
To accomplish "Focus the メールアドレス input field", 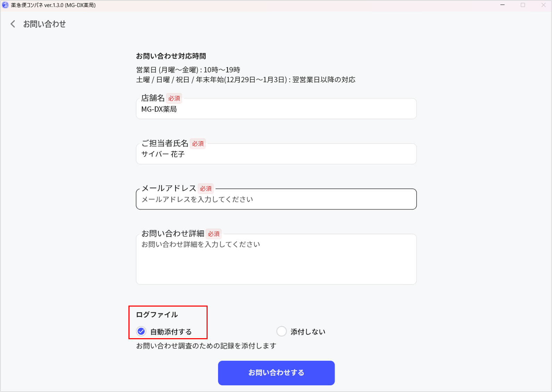I will [x=276, y=200].
